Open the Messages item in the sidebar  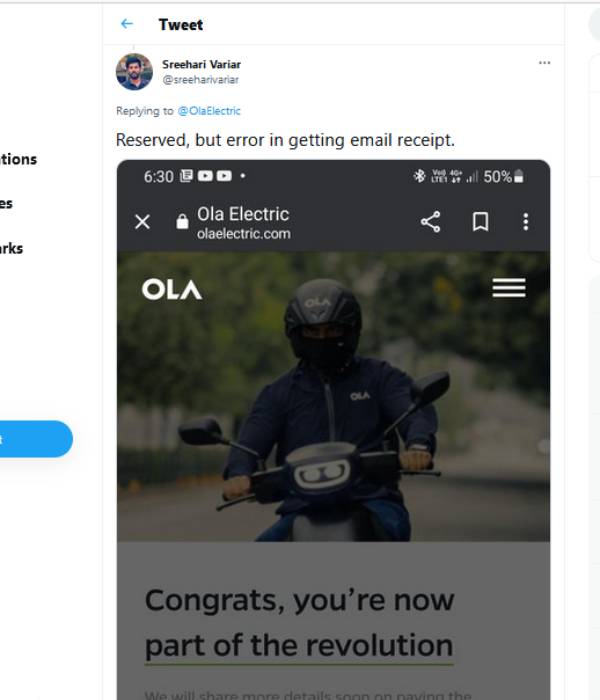click(8, 203)
